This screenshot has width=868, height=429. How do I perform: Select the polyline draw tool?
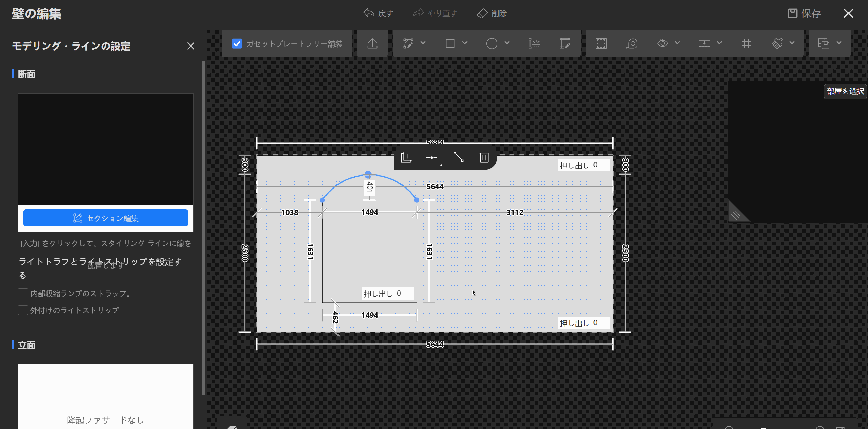coord(408,43)
